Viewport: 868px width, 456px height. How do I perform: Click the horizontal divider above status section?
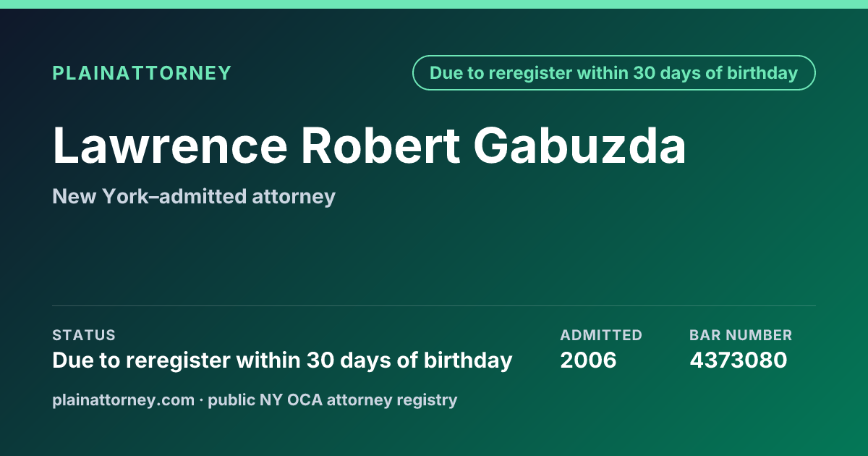point(434,305)
